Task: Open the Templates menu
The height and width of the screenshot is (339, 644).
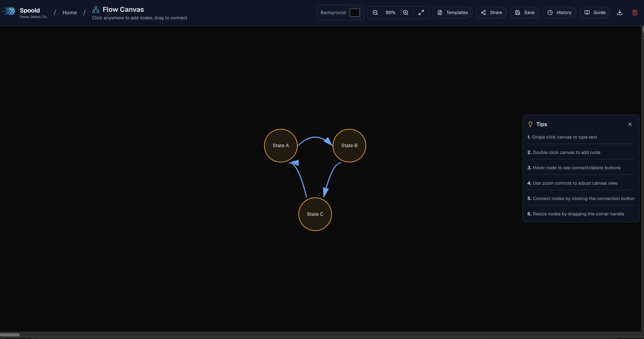Action: pyautogui.click(x=452, y=13)
